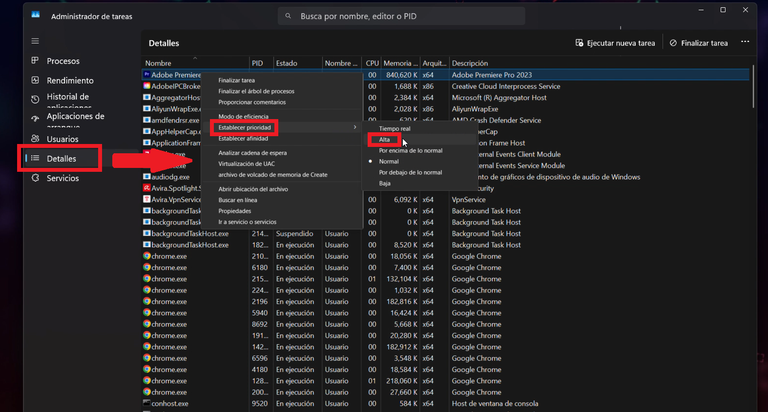Image resolution: width=768 pixels, height=412 pixels.
Task: Click the search magnifier icon
Action: pos(288,16)
